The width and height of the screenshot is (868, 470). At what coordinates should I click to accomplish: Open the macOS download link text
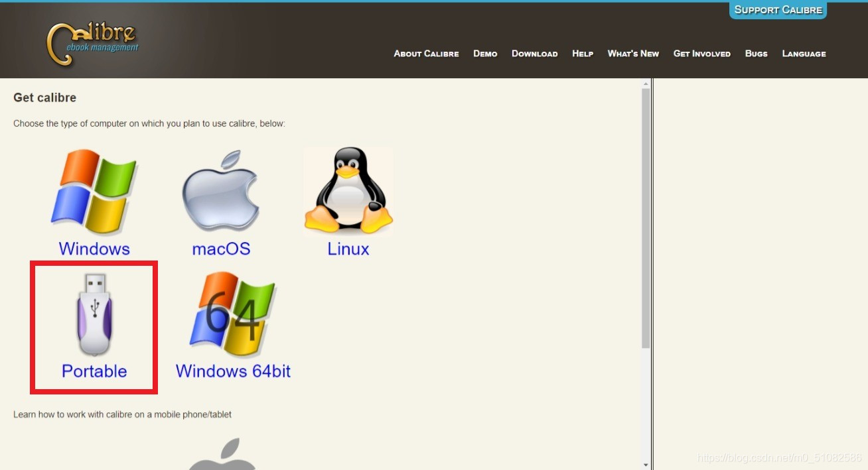(x=221, y=249)
